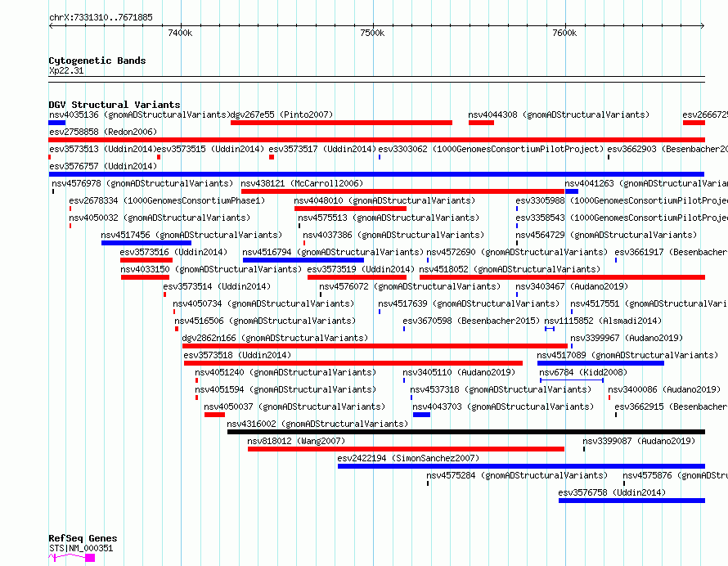
Task: Click the 7400k ruler tick label
Action: point(180,33)
